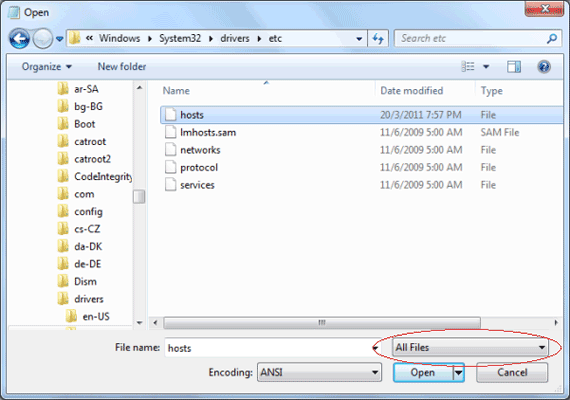Select the drivers folder in tree
Screen dimensions: 570x400
[x=89, y=299]
